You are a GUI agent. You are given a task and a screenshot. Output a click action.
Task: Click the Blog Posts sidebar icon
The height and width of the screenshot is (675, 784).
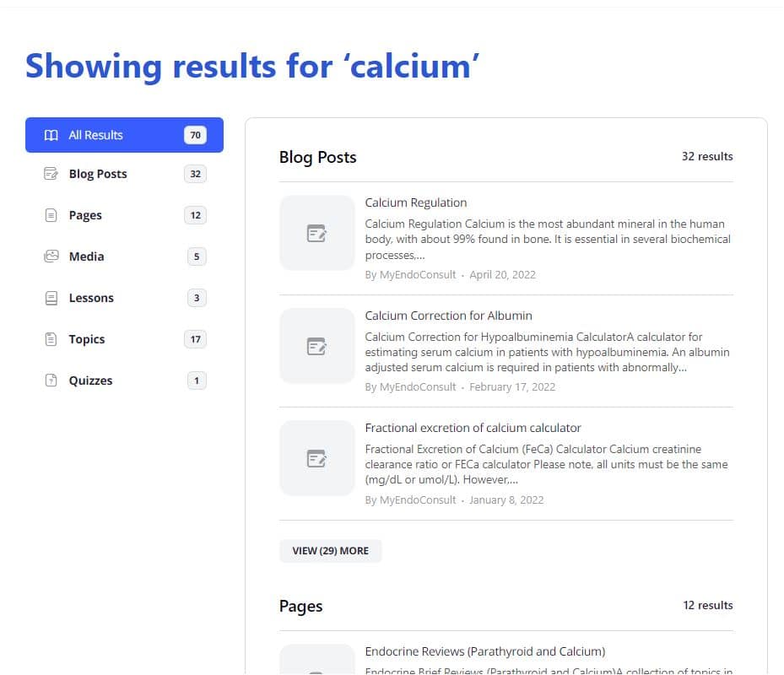click(x=51, y=174)
